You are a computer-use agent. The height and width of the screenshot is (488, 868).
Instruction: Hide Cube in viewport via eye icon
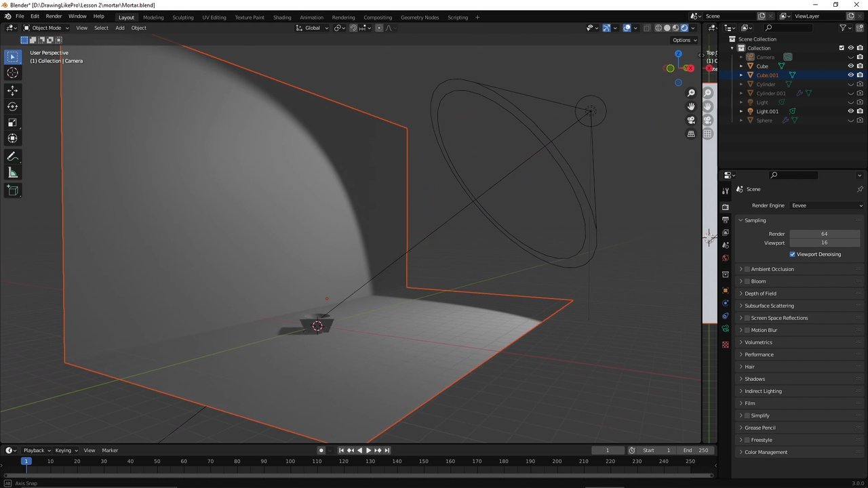click(x=850, y=66)
